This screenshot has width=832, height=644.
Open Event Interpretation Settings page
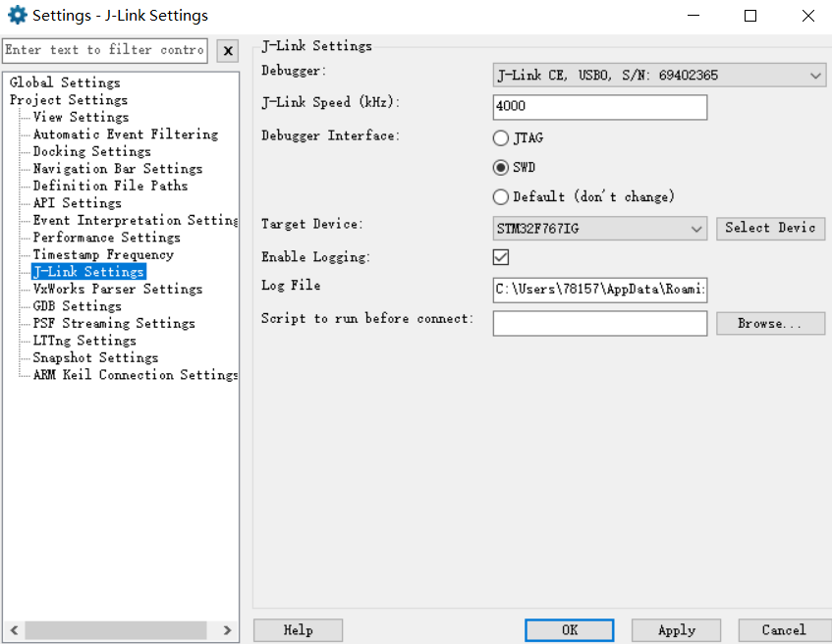pos(136,220)
